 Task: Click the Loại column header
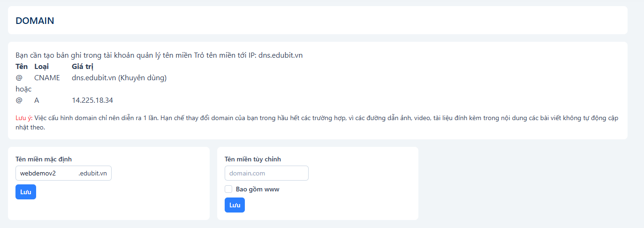point(41,67)
